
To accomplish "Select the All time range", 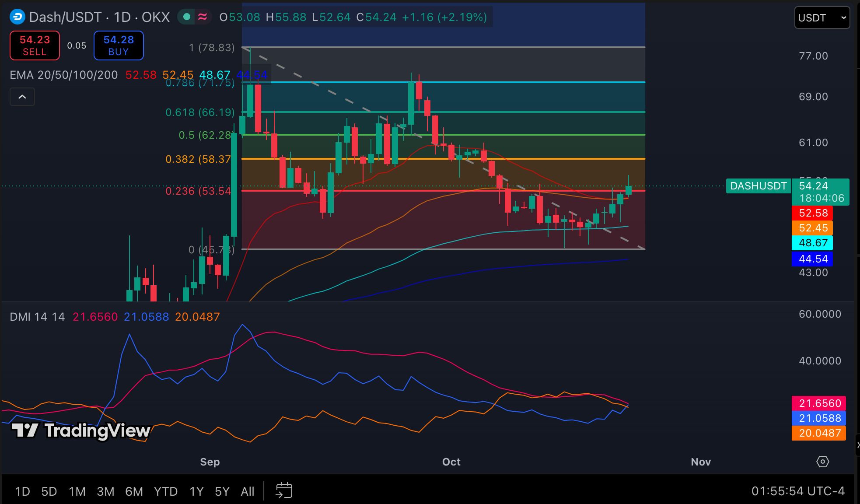I will [x=248, y=491].
